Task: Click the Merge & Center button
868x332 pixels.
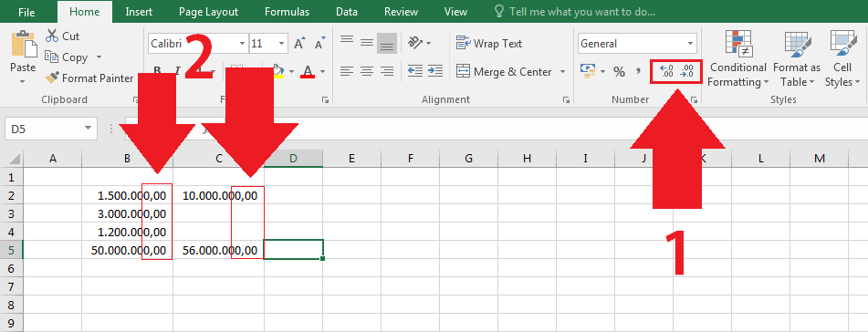Action: coord(504,71)
